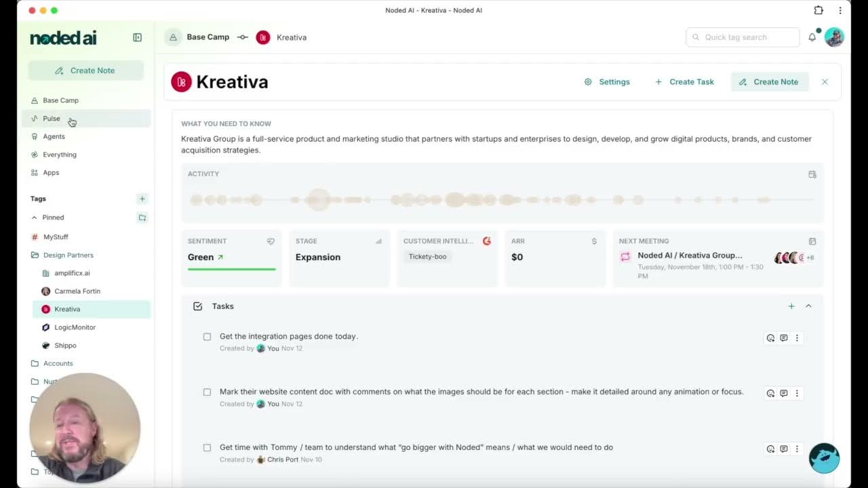Collapse the Tasks section chevron
The width and height of the screenshot is (868, 488).
pyautogui.click(x=808, y=306)
